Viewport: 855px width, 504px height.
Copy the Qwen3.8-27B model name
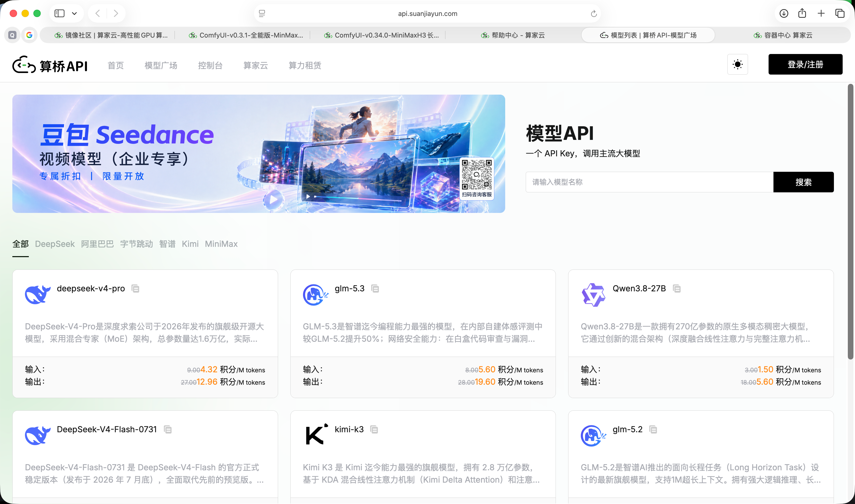click(x=677, y=289)
